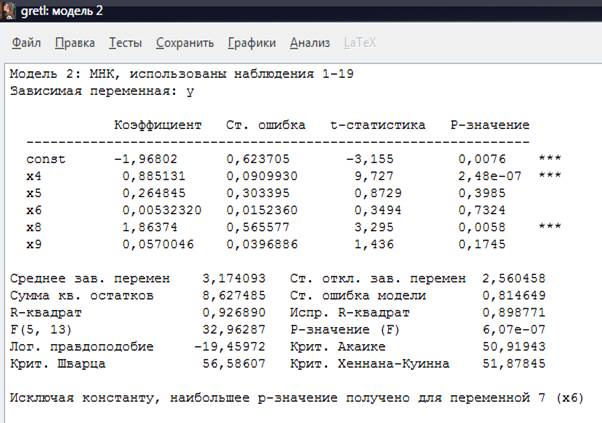Click the mean dependent value 3,174093
Screen dimensions: 602x423
coord(234,278)
